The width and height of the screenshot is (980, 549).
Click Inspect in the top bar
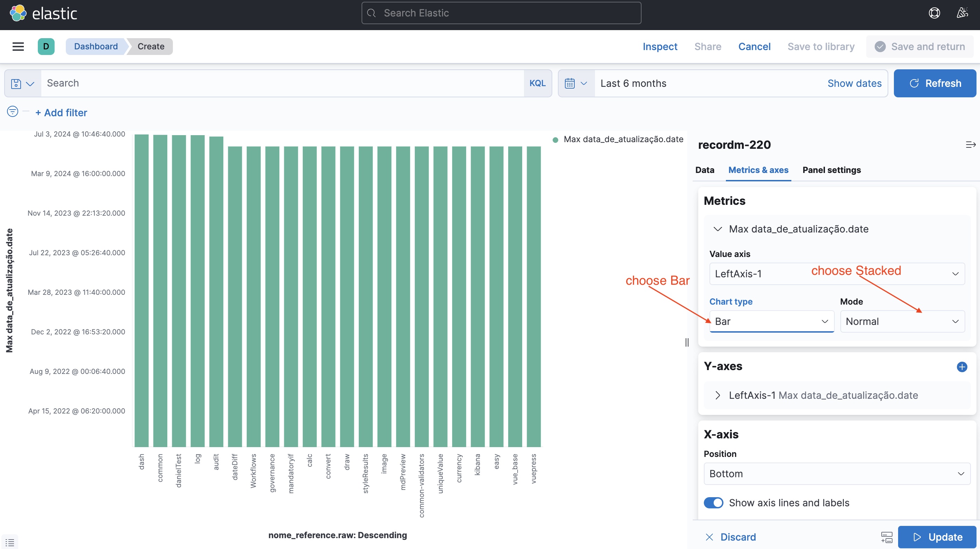660,47
